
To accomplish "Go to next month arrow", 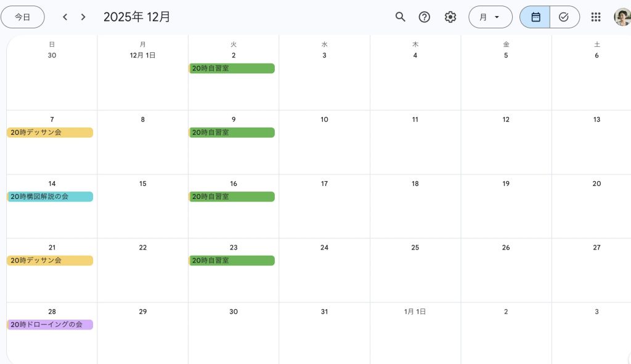I will [x=83, y=17].
